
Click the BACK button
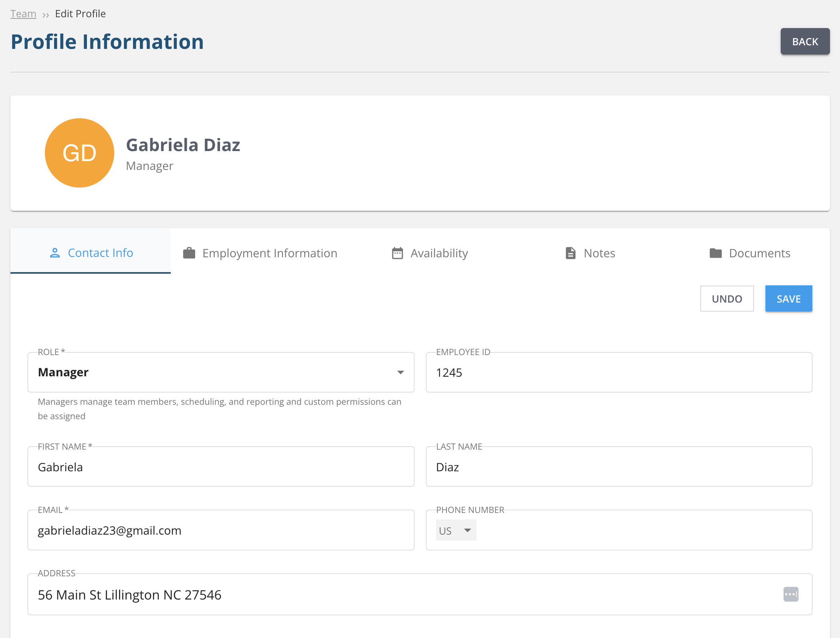click(x=805, y=41)
